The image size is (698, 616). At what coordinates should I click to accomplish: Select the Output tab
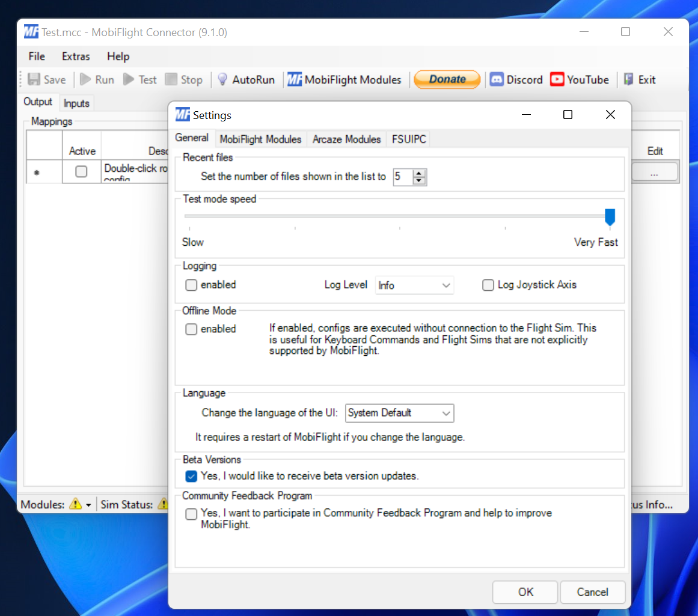pos(38,102)
